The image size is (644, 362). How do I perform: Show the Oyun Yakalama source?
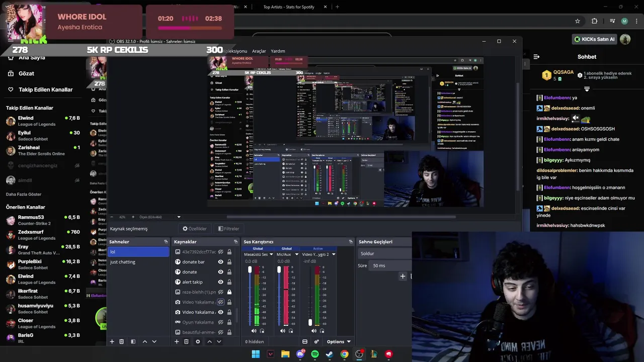click(x=220, y=322)
